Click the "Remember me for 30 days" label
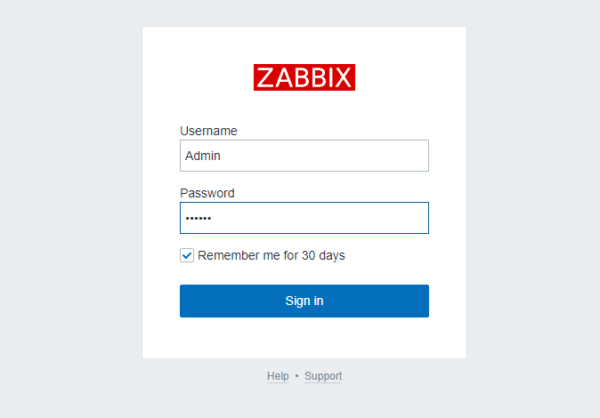This screenshot has width=600, height=418. pos(271,255)
